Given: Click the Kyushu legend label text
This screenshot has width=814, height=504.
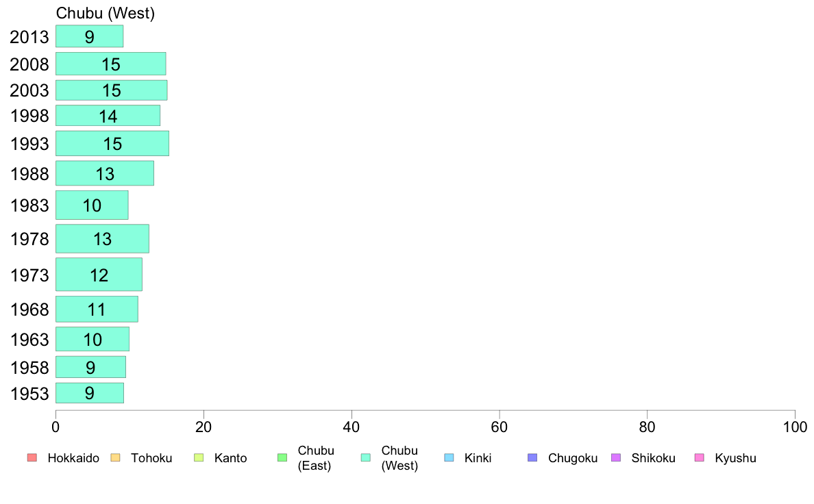Looking at the screenshot, I should click(735, 458).
